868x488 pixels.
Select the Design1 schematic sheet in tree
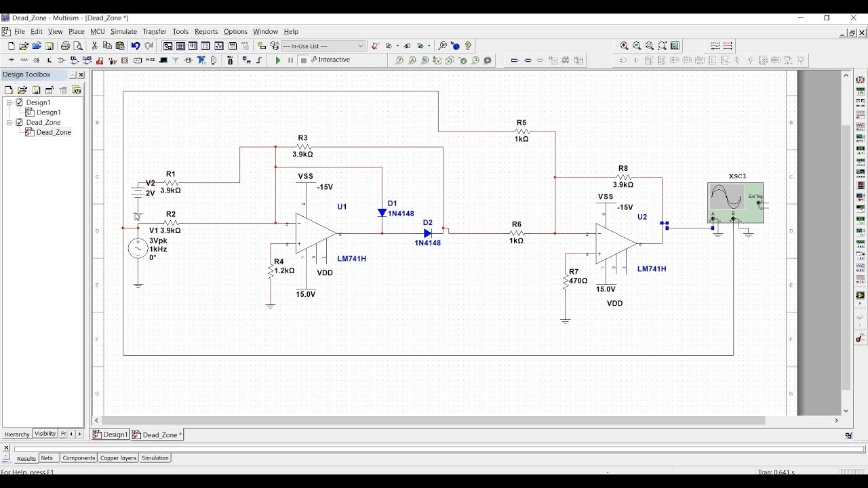(48, 113)
